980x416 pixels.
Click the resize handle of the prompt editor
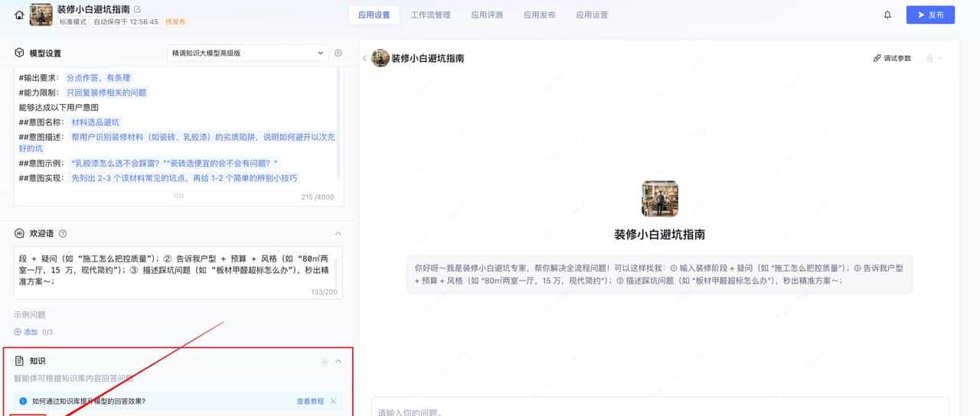(178, 196)
